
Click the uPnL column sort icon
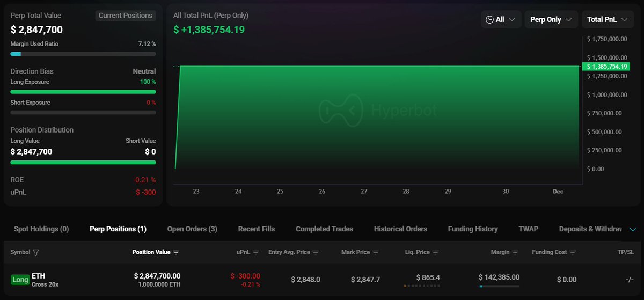tap(256, 252)
